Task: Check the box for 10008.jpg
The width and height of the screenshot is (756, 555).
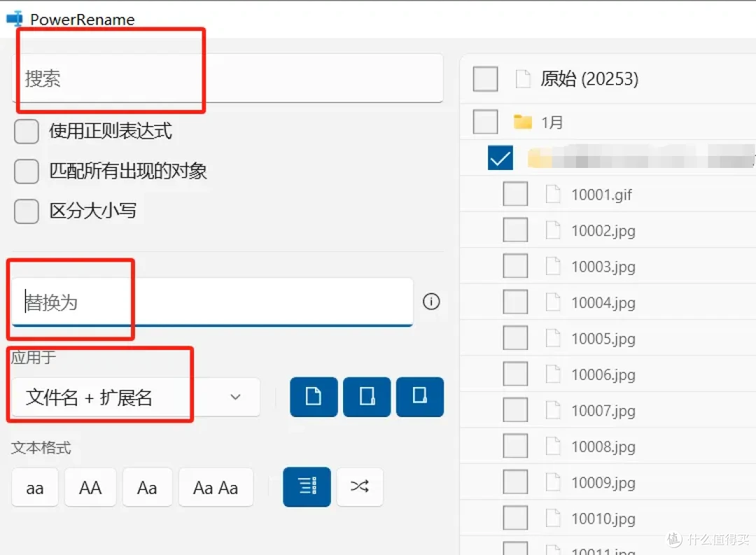Action: (x=515, y=446)
